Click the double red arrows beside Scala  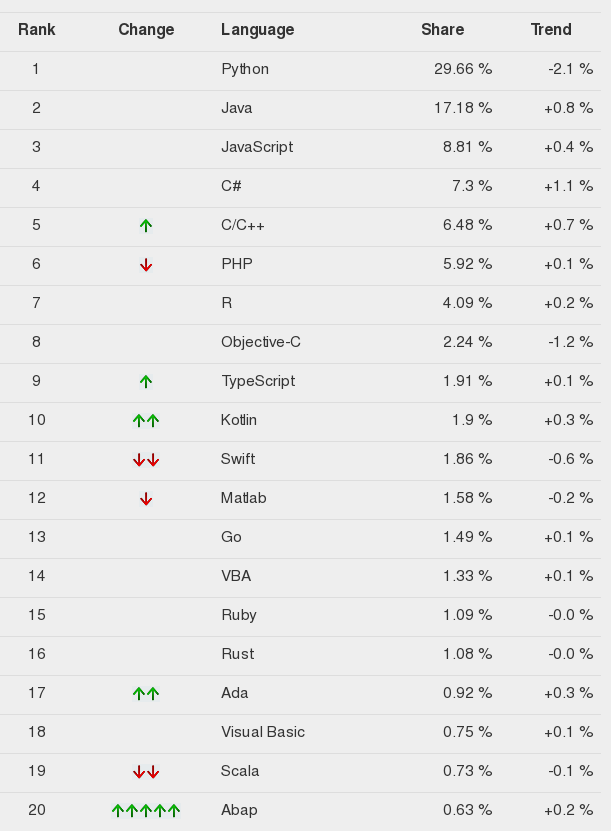tap(146, 772)
